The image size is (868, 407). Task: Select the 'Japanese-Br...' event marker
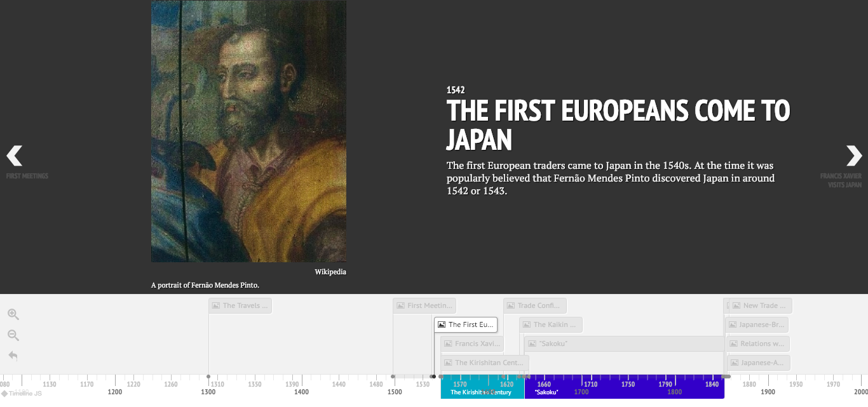[757, 324]
